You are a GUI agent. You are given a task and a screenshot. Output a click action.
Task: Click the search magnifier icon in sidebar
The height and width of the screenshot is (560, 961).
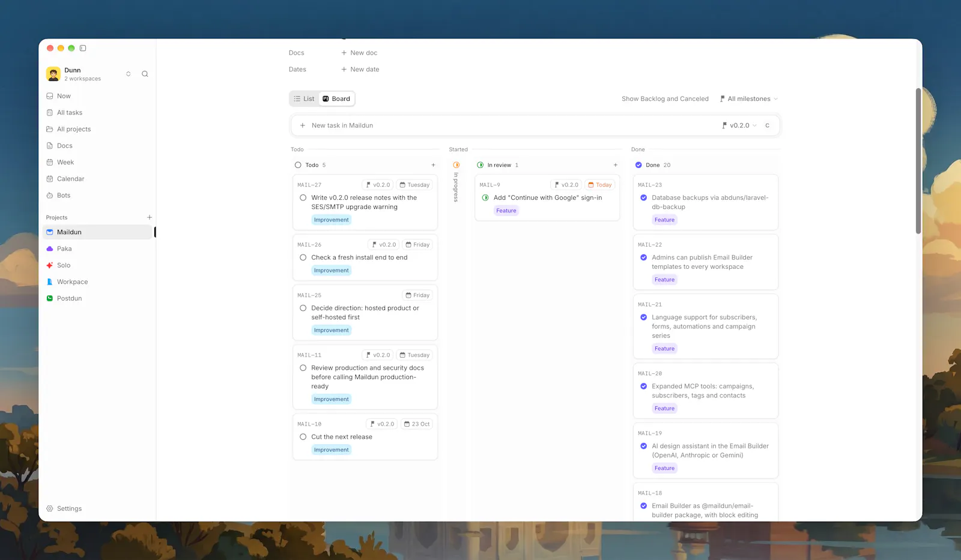point(145,74)
